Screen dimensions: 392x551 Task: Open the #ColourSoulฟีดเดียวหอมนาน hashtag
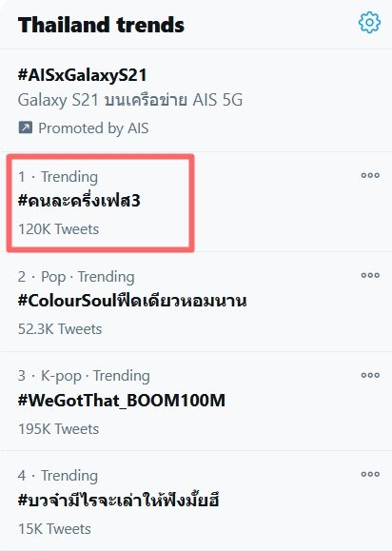click(x=132, y=301)
